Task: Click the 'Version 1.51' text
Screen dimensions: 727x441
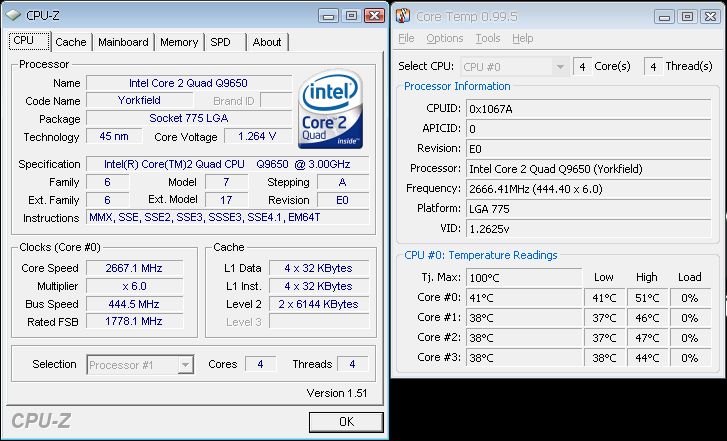Action: [337, 393]
